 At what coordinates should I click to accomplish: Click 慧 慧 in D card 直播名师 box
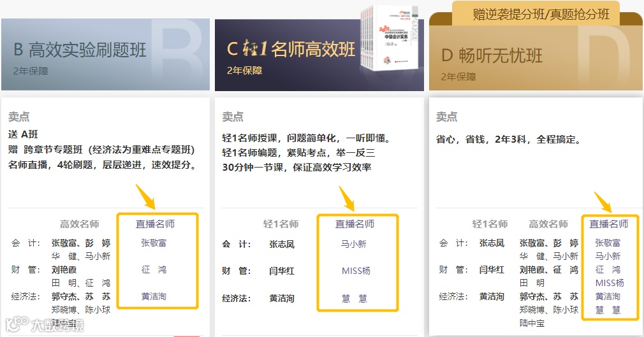click(x=608, y=310)
